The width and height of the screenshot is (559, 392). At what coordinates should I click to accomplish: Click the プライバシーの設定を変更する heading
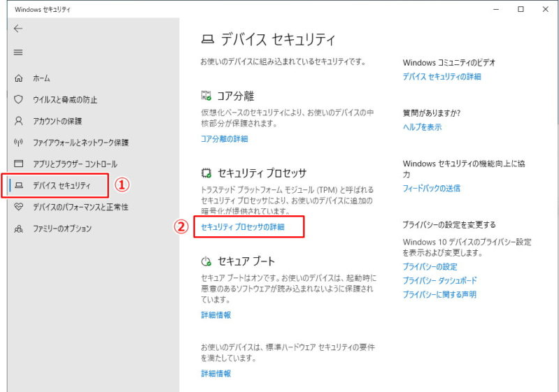tap(449, 225)
